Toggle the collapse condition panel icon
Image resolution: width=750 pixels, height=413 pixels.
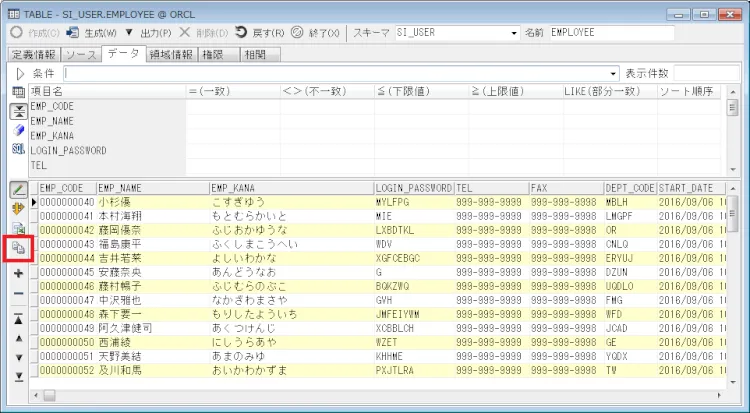pos(19,112)
